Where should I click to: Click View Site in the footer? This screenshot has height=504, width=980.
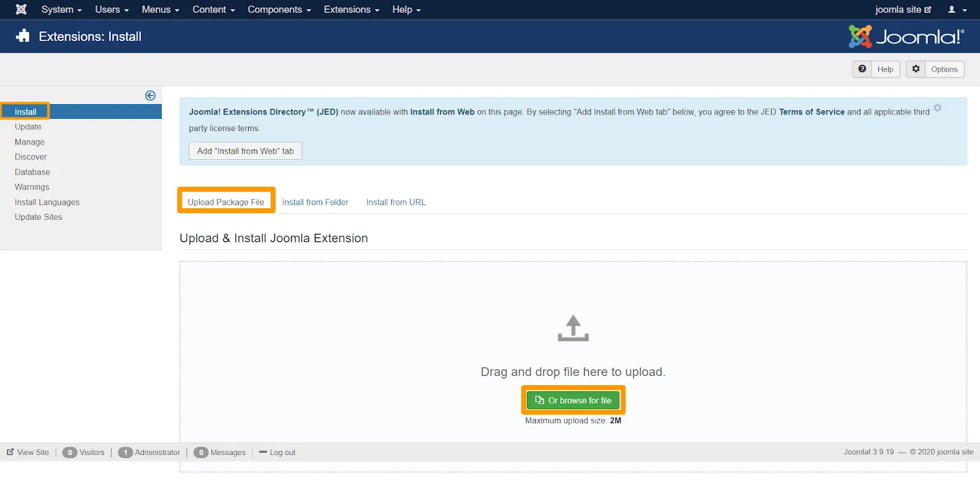pyautogui.click(x=28, y=453)
